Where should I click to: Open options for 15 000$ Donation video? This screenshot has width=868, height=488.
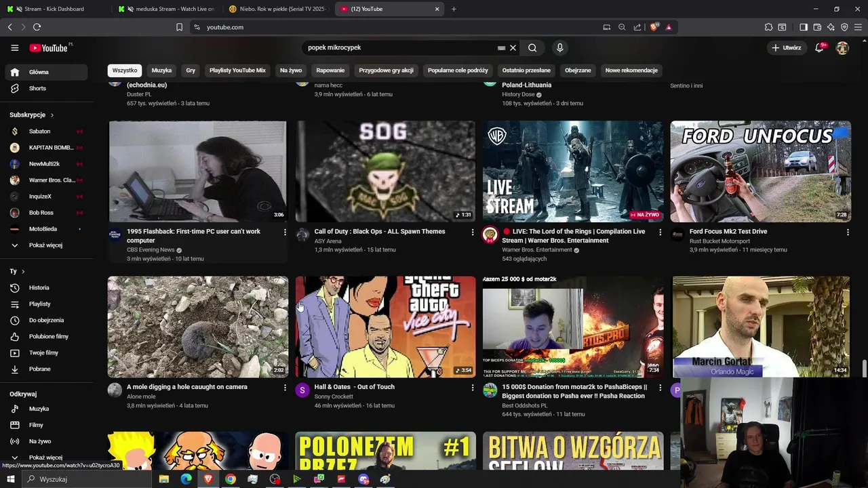click(x=660, y=388)
